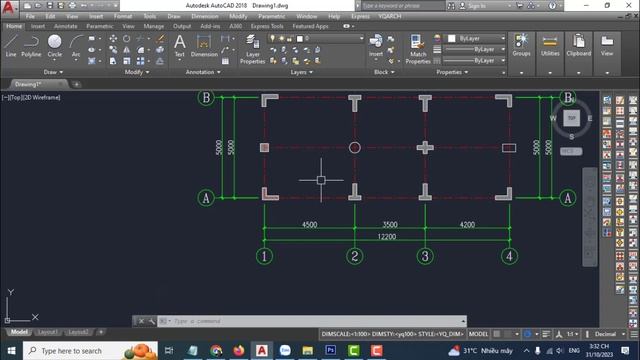Click the Hatch tool in Draw panel
This screenshot has width=640, height=360.
coord(92,61)
